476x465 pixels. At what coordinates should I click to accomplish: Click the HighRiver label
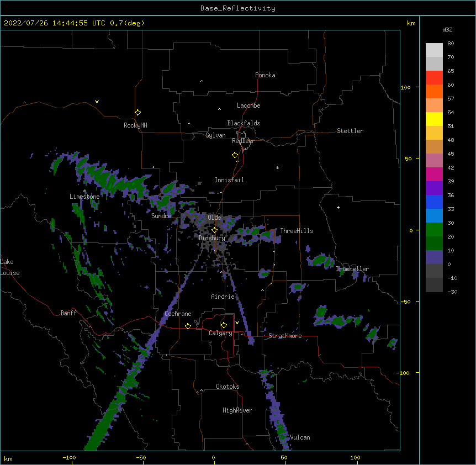click(237, 410)
